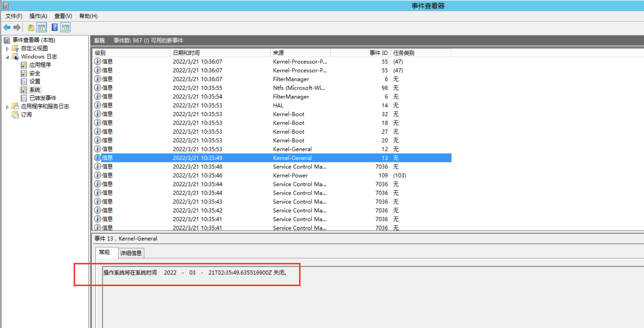Click the blue Help question mark icon
This screenshot has height=328, width=644.
point(54,27)
